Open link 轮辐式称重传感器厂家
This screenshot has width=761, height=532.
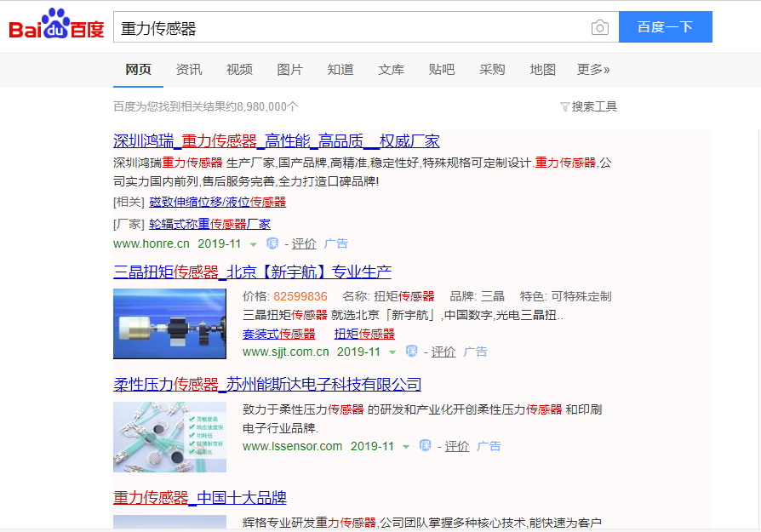209,224
